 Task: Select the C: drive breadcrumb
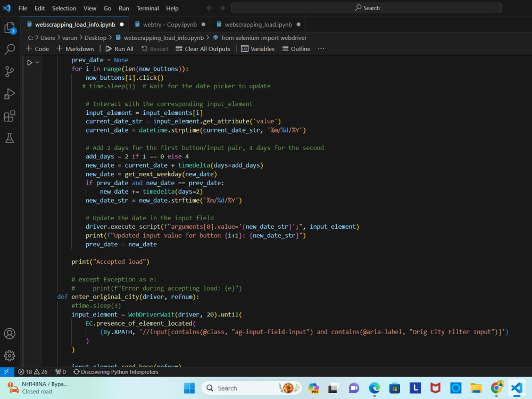point(30,38)
